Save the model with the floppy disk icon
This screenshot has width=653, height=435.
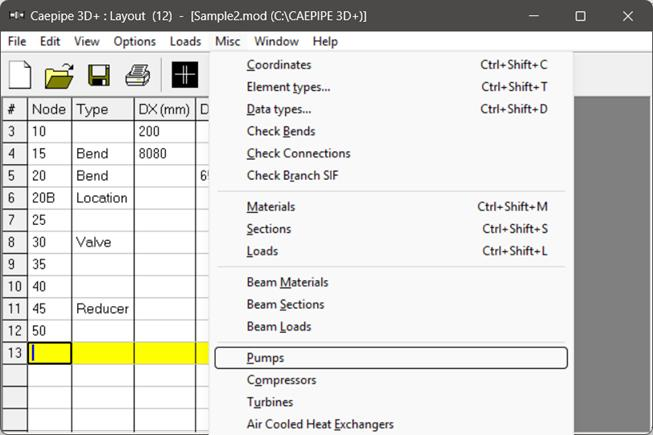coord(99,75)
